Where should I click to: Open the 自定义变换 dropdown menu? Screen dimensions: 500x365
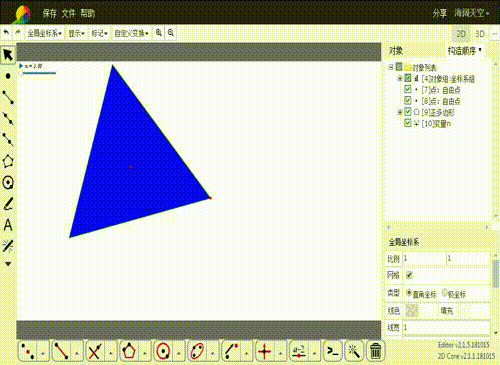(x=131, y=33)
